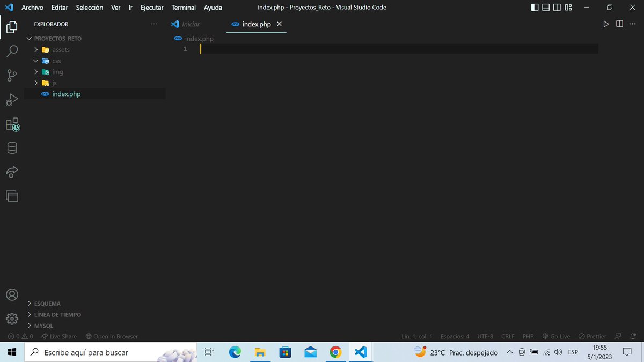The width and height of the screenshot is (644, 362).
Task: Change the UTF-8 encoding setting
Action: pos(485,336)
